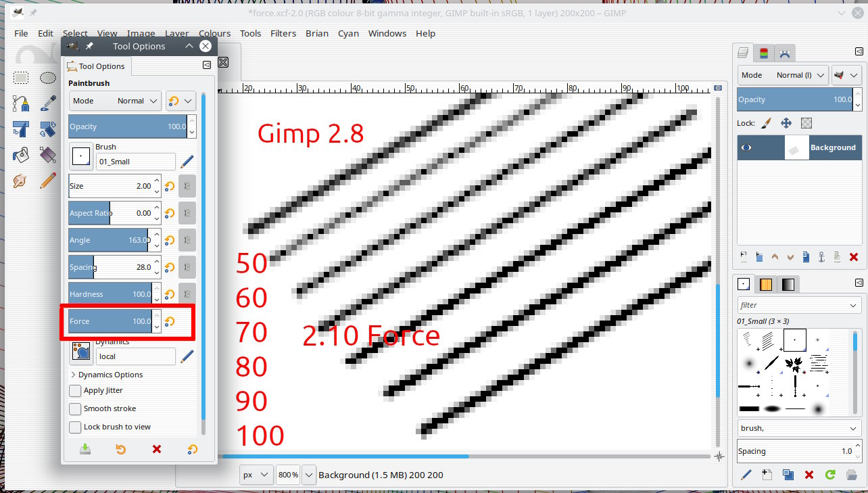Select the Gradient blend tool
This screenshot has height=493, width=868.
[x=47, y=155]
